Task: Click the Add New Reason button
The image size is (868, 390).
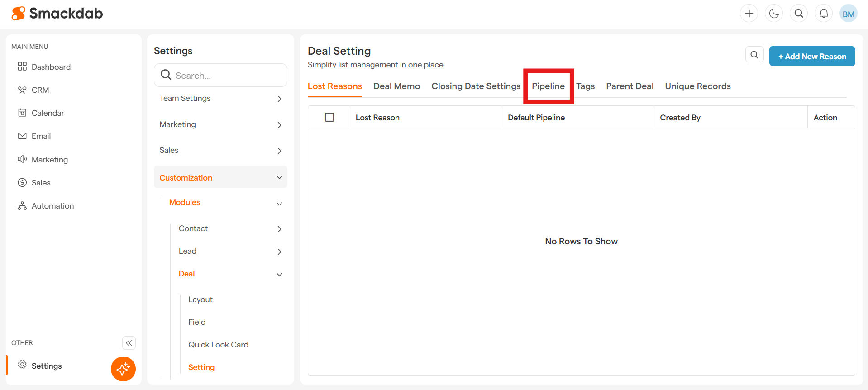Action: (812, 56)
